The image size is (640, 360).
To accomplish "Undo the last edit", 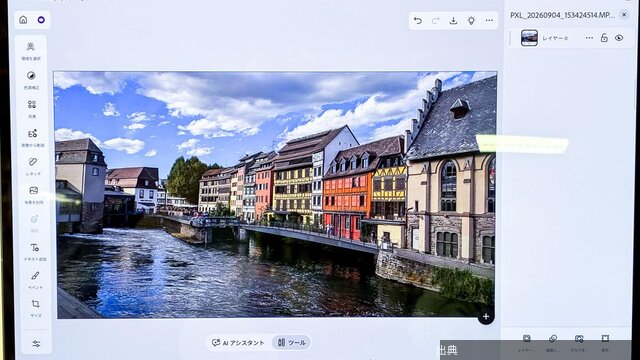I will pyautogui.click(x=418, y=20).
